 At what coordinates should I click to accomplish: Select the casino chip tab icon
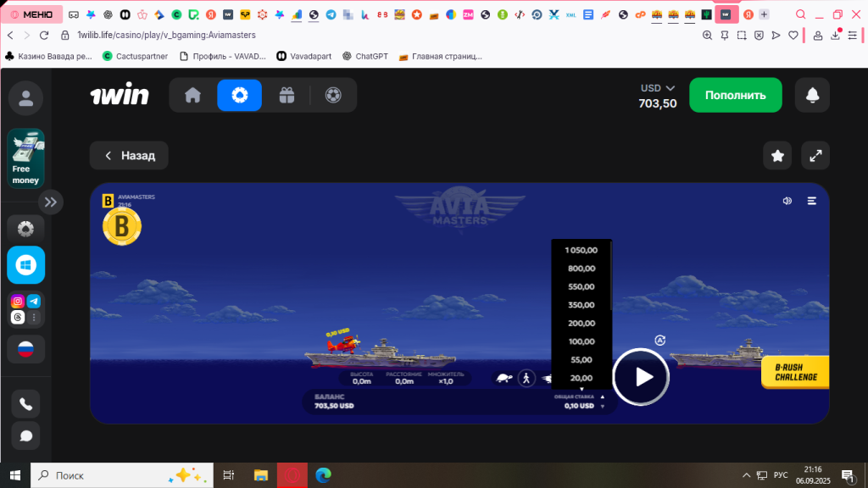click(240, 95)
